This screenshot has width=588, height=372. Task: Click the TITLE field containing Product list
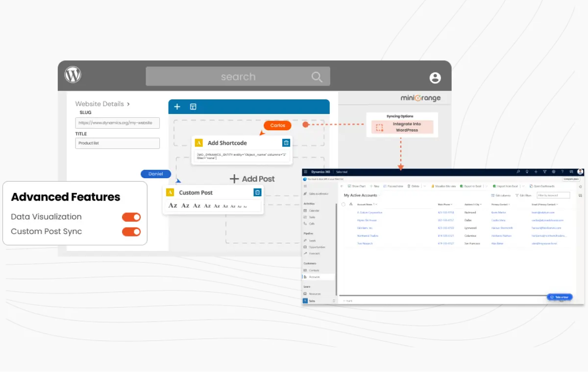[118, 143]
